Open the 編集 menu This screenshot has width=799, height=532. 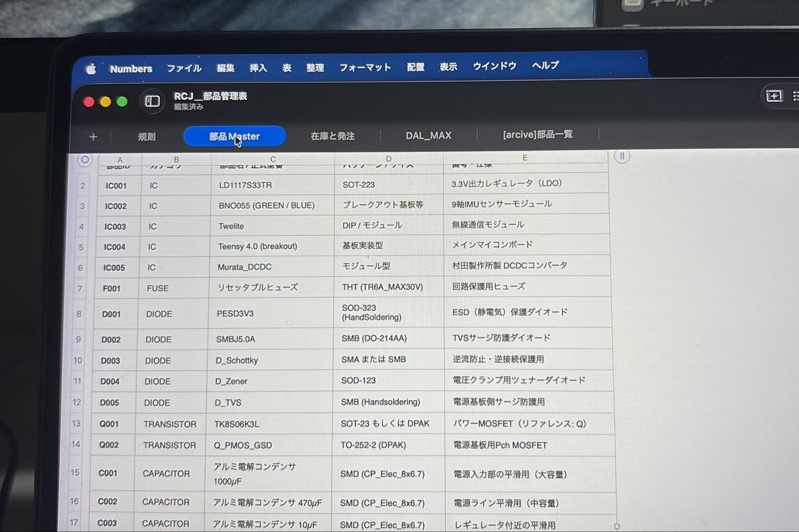pos(226,68)
